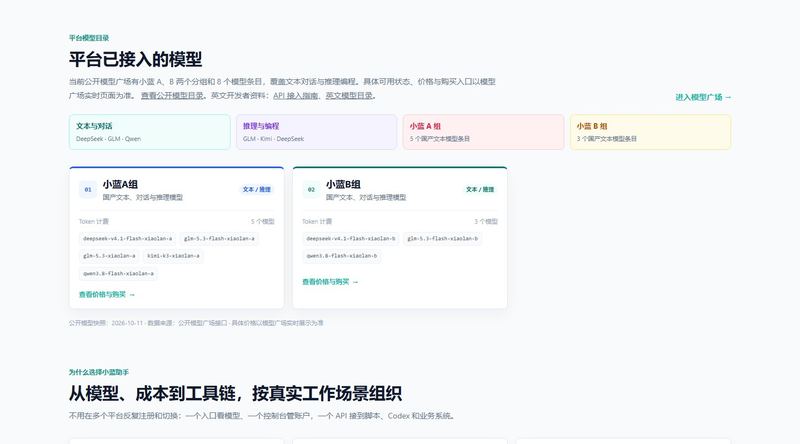The image size is (800, 444).
Task: Click the 为什么选择小蓝助手 section label
Action: click(x=98, y=372)
